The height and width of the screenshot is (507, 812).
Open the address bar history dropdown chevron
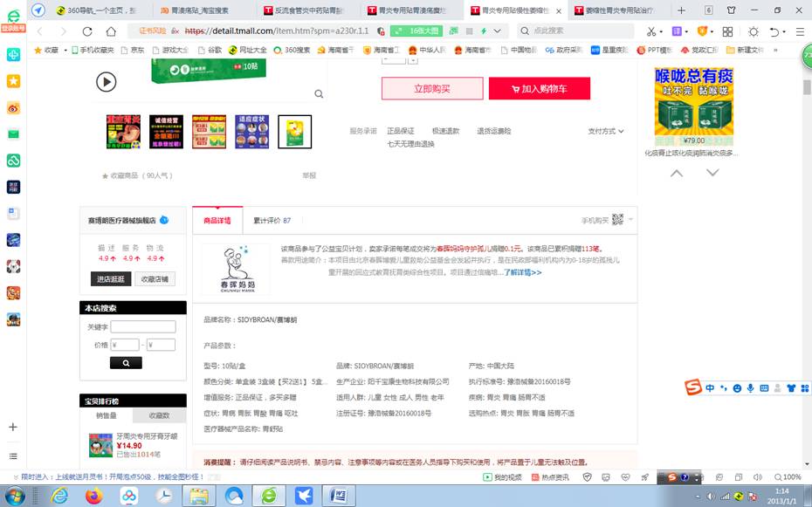click(495, 31)
